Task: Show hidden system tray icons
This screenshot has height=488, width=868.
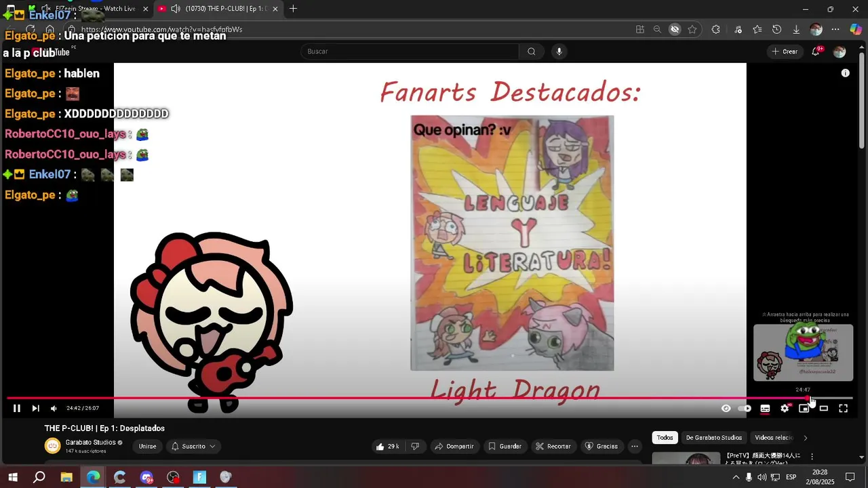Action: click(736, 477)
